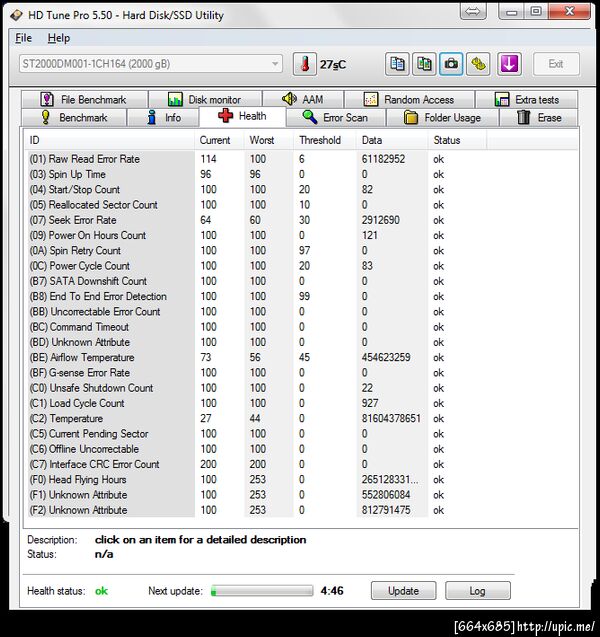The height and width of the screenshot is (637, 600).
Task: Switch to the Erase tab
Action: (539, 117)
